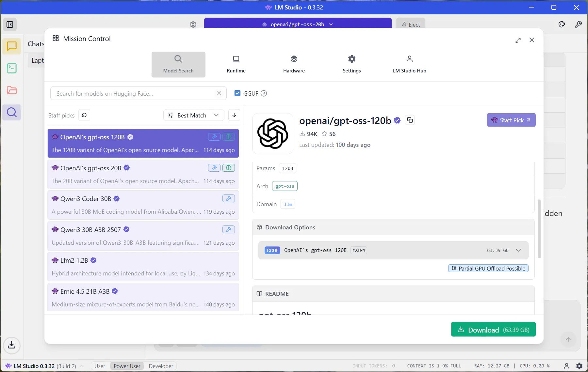
Task: Open the Developer terminal sidebar icon
Action: [x=12, y=68]
